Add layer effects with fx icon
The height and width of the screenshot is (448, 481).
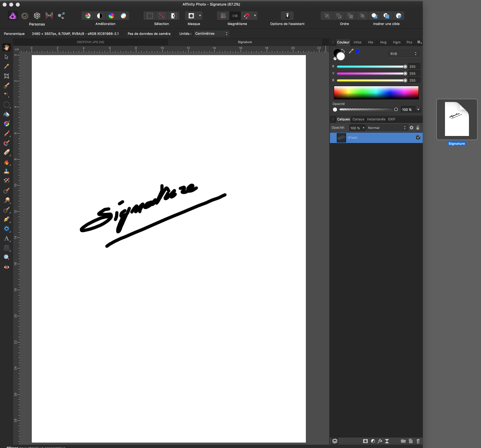380,441
